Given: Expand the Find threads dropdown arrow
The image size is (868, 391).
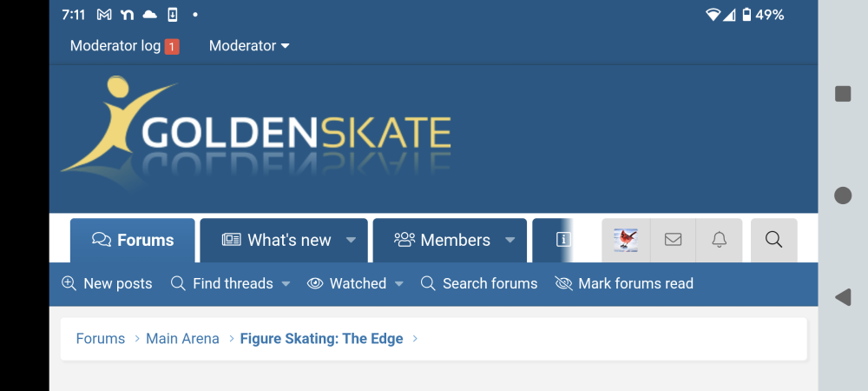Looking at the screenshot, I should click(286, 283).
